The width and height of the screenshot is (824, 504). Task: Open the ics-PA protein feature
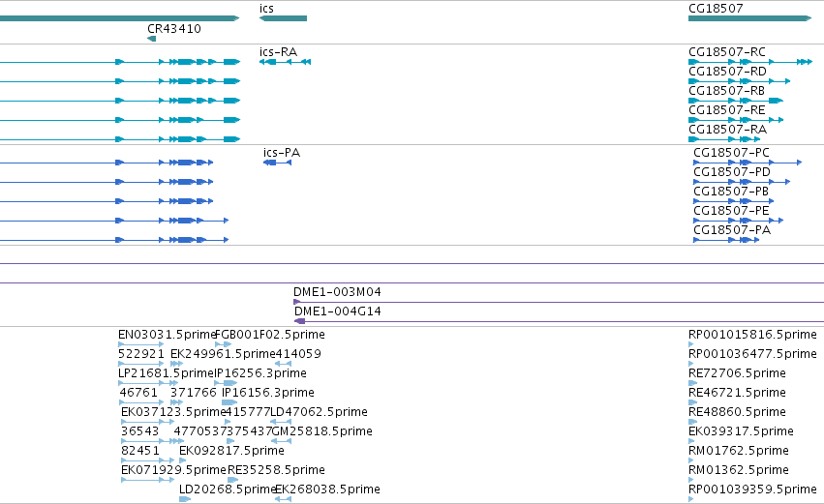282,153
